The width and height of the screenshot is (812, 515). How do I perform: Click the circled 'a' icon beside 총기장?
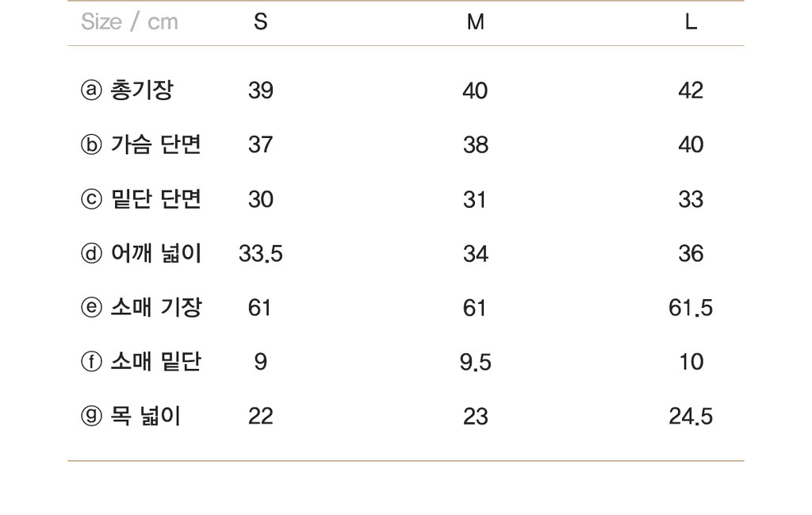tap(91, 90)
